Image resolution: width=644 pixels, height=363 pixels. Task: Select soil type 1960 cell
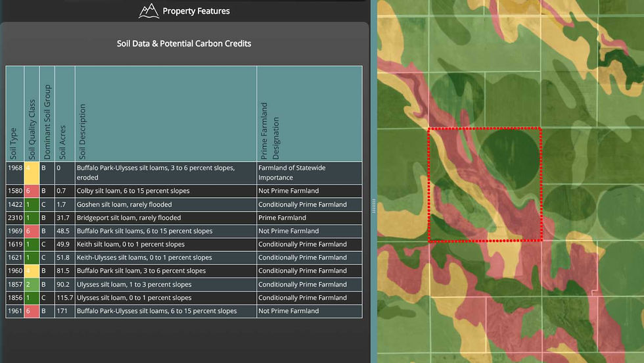pyautogui.click(x=15, y=270)
